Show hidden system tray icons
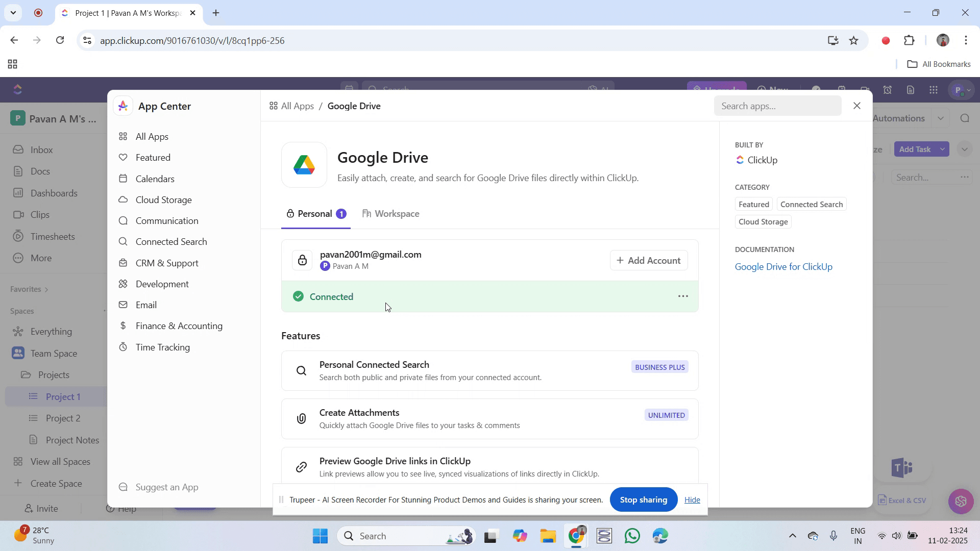Screen dimensions: 980x551 (792, 536)
